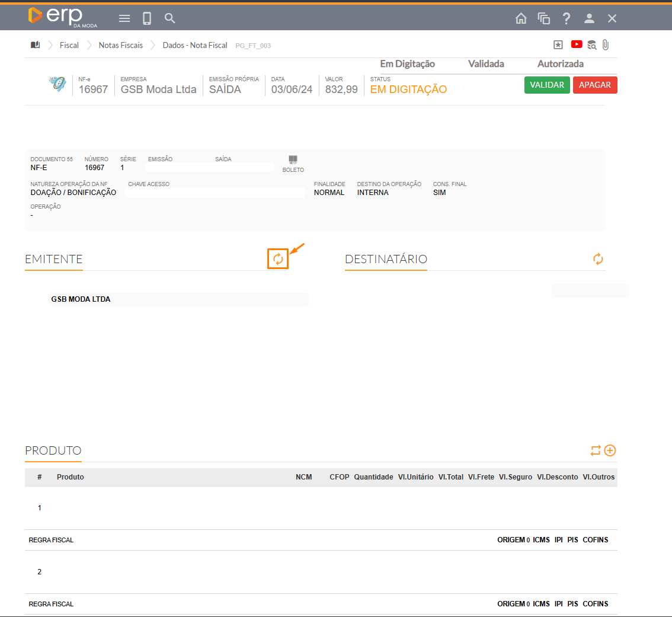Click the Chave Acesso field
Viewport: 672px width, 617px height.
click(215, 193)
